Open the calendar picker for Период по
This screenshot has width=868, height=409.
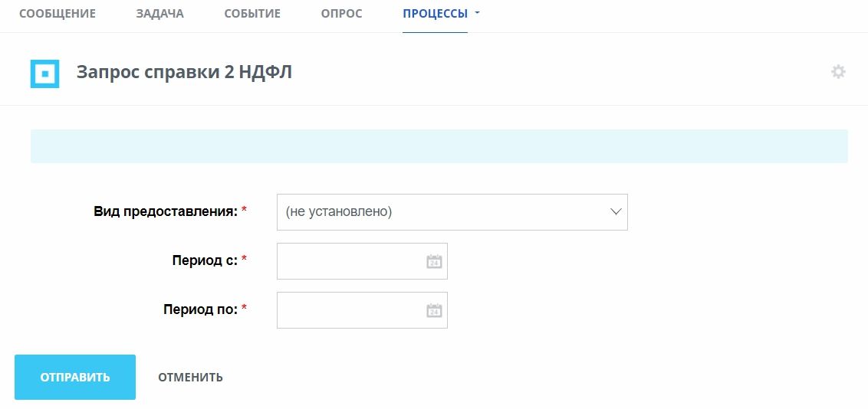[434, 311]
